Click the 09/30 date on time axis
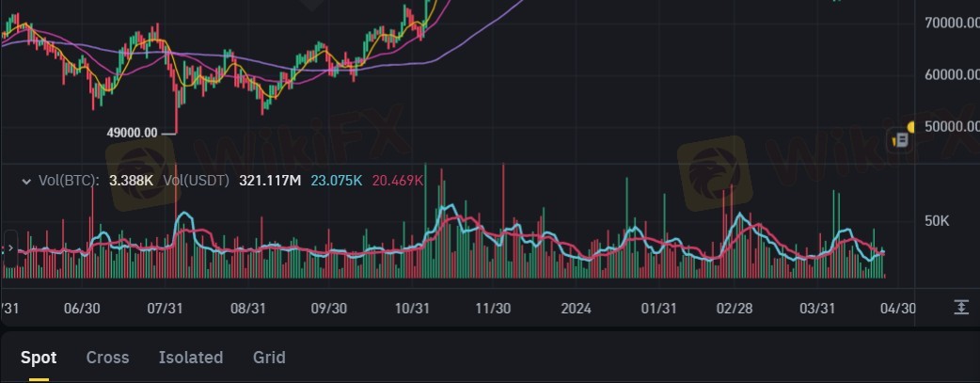This screenshot has height=383, width=980. pyautogui.click(x=329, y=309)
